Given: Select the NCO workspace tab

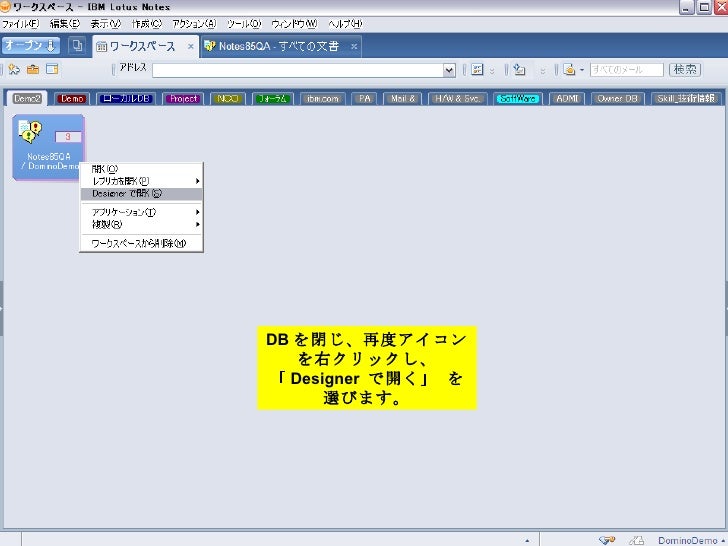Looking at the screenshot, I should 228,98.
